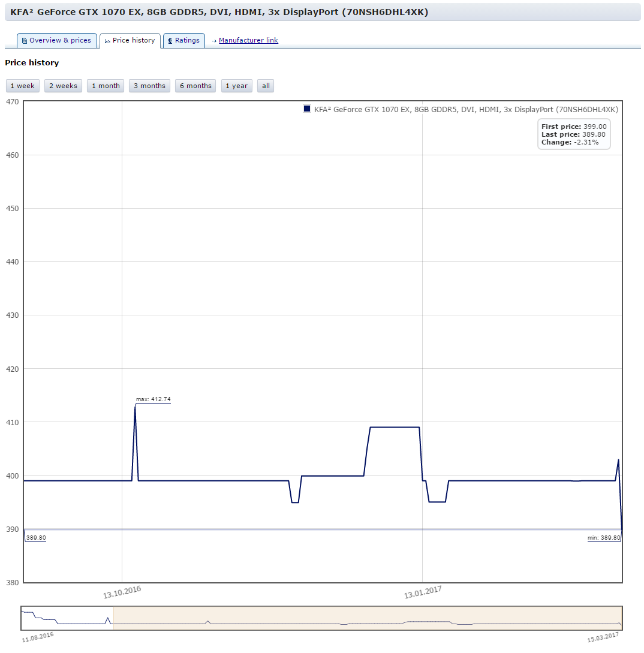Viewport: 644px width, 653px height.
Task: Click the 15.03.2017 overview end date
Action: [603, 637]
